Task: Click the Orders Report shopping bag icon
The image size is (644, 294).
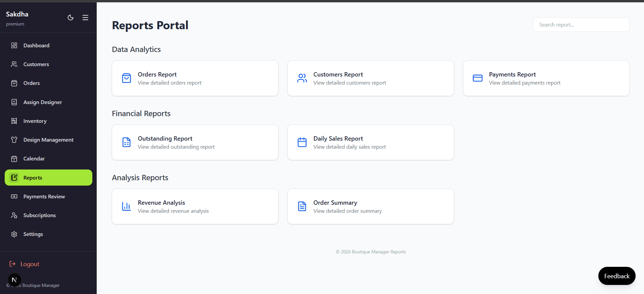Action: (x=127, y=78)
